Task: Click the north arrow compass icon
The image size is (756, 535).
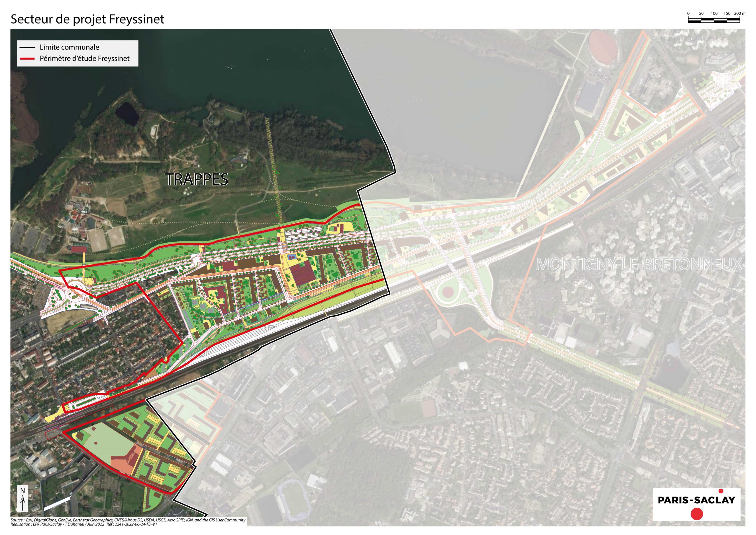Action: pyautogui.click(x=22, y=500)
